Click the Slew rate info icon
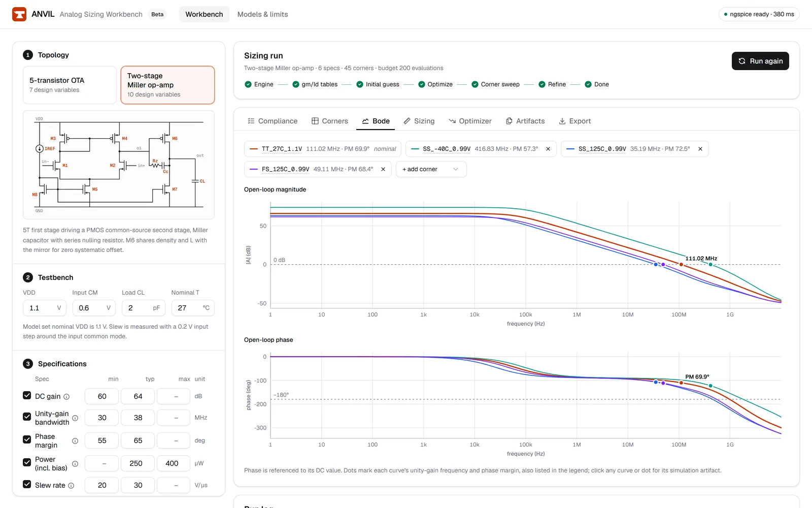The image size is (812, 508). (x=71, y=486)
